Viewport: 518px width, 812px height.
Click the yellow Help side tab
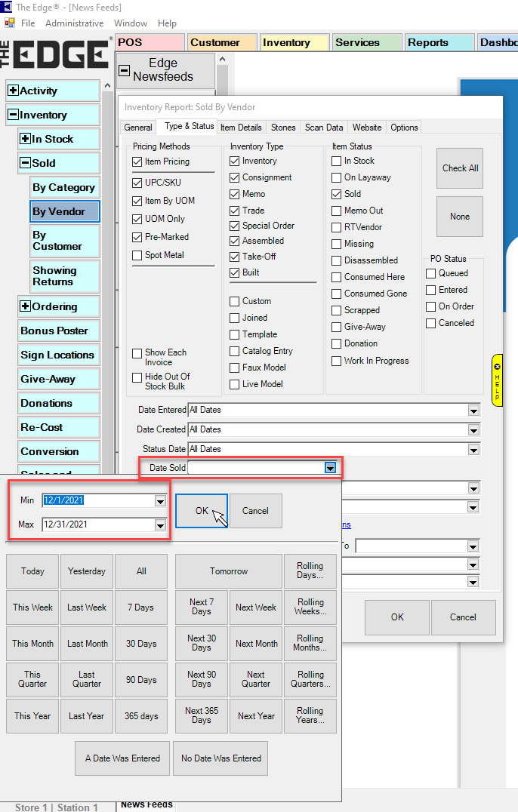(497, 380)
